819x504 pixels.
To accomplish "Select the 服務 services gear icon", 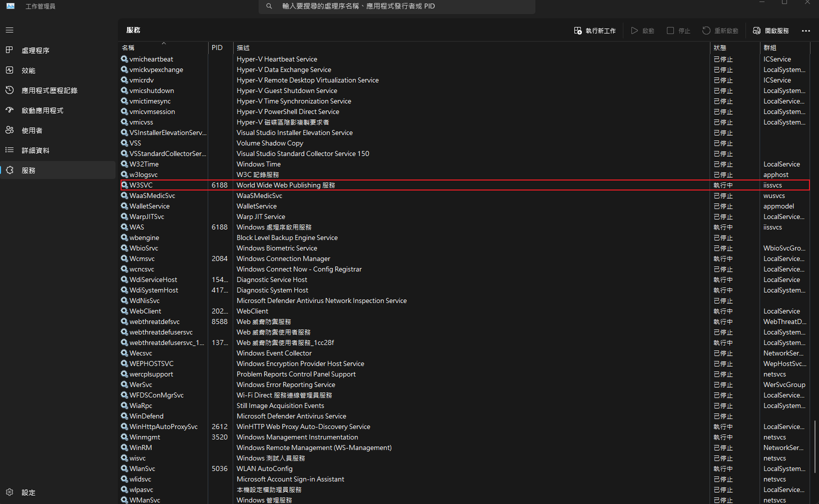I will tap(10, 170).
